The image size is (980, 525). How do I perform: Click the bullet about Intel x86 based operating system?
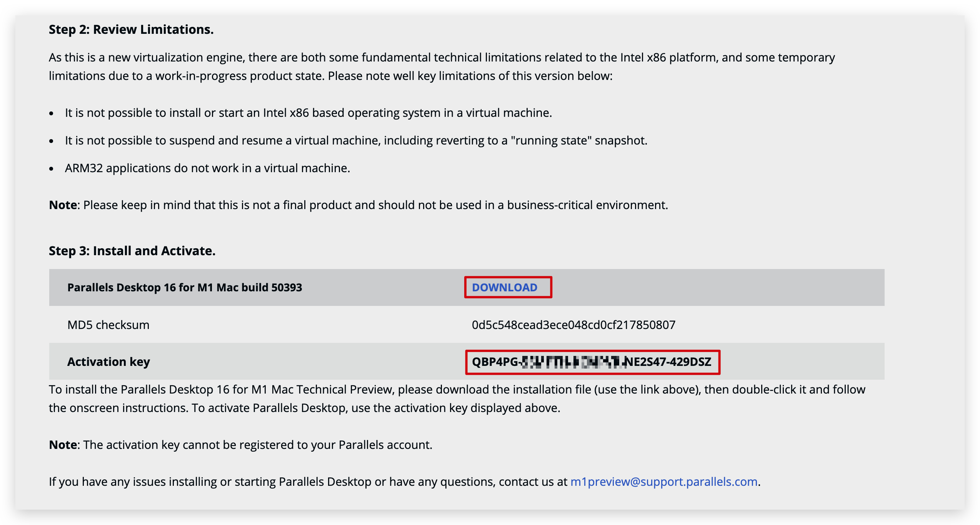pos(308,113)
